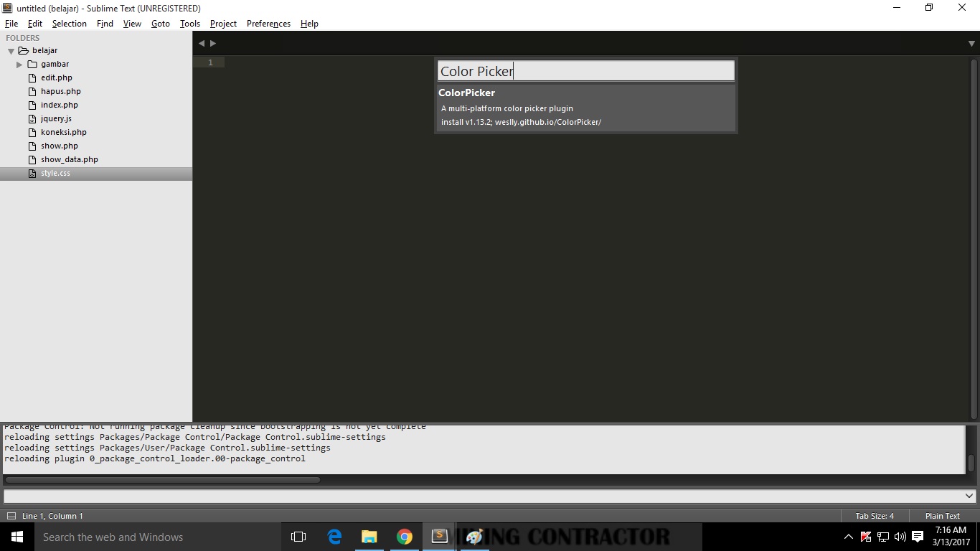980x551 pixels.
Task: Select the ColorPicker package to install
Action: [x=585, y=106]
